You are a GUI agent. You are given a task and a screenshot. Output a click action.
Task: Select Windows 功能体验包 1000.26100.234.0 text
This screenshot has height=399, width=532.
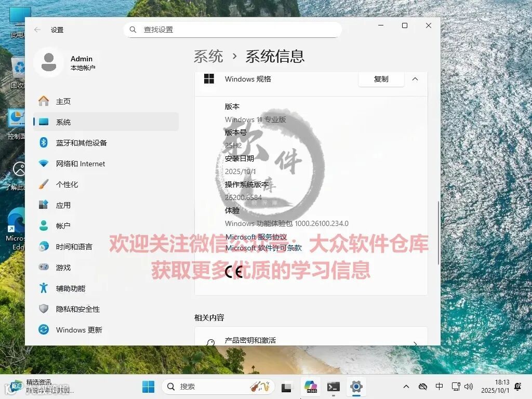pos(287,223)
